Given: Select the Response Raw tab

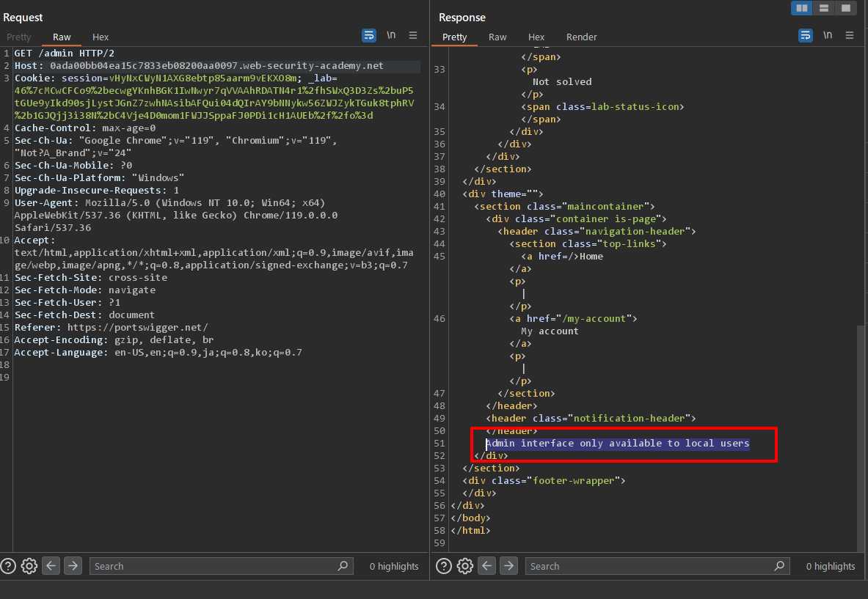Looking at the screenshot, I should pyautogui.click(x=497, y=37).
